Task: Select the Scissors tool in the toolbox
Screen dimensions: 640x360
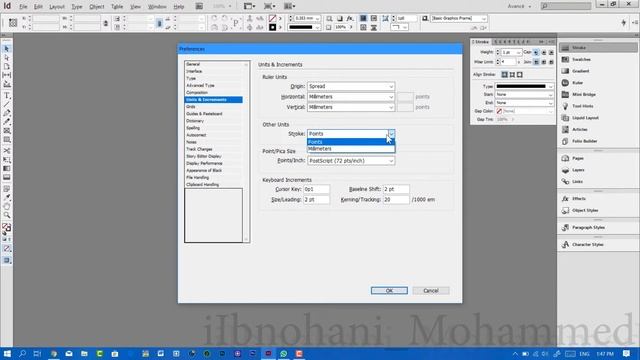Action: tap(7, 151)
